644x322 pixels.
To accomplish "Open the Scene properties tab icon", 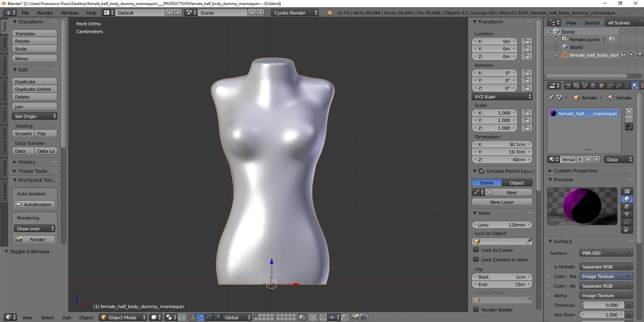I will pyautogui.click(x=585, y=86).
